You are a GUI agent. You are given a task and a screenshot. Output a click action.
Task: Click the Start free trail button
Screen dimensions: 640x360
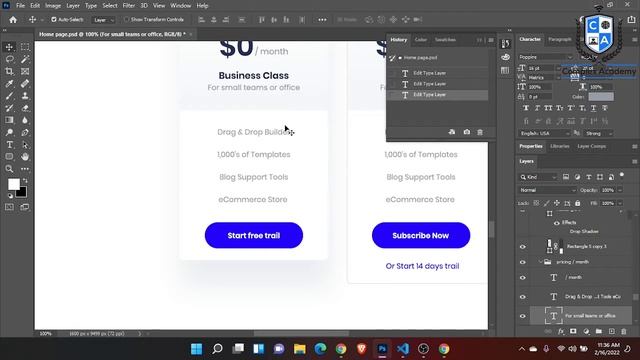pos(254,236)
